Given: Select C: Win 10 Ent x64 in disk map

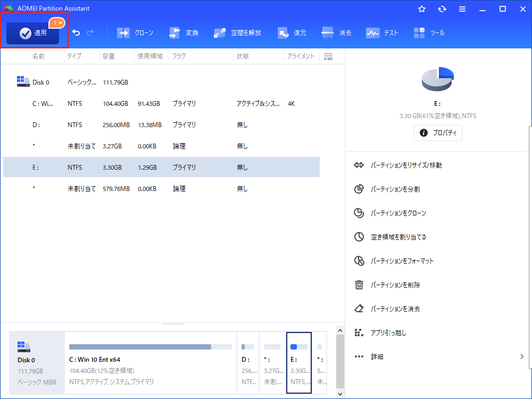Looking at the screenshot, I should point(151,363).
